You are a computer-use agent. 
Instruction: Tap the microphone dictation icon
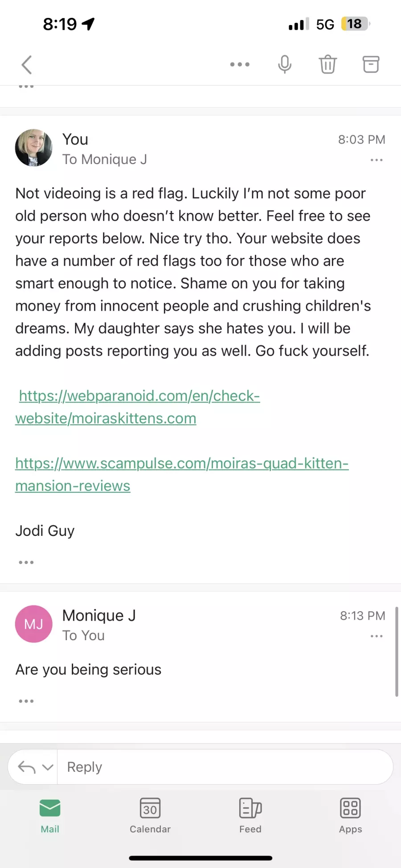click(285, 65)
